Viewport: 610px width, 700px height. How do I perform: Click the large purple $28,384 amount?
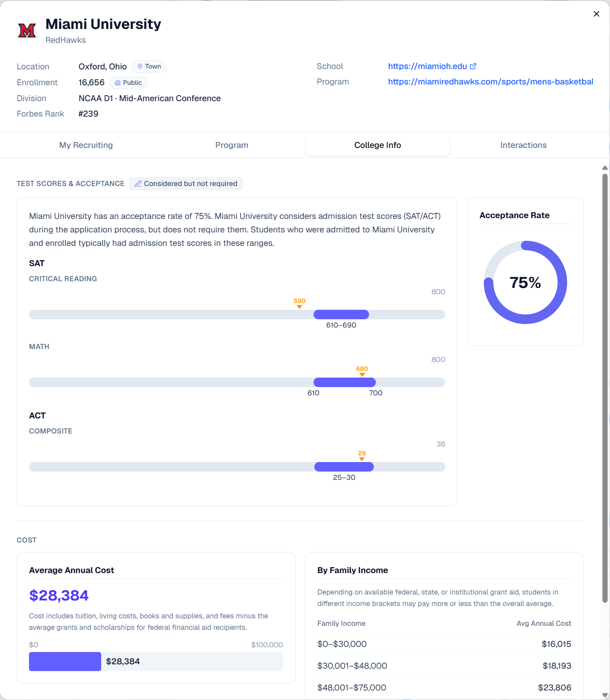[x=59, y=596]
